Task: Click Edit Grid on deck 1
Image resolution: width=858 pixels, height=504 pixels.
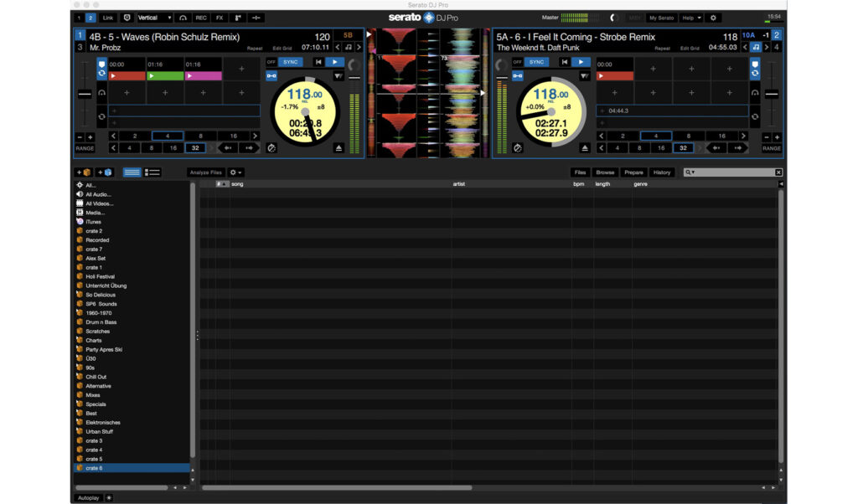Action: [282, 48]
